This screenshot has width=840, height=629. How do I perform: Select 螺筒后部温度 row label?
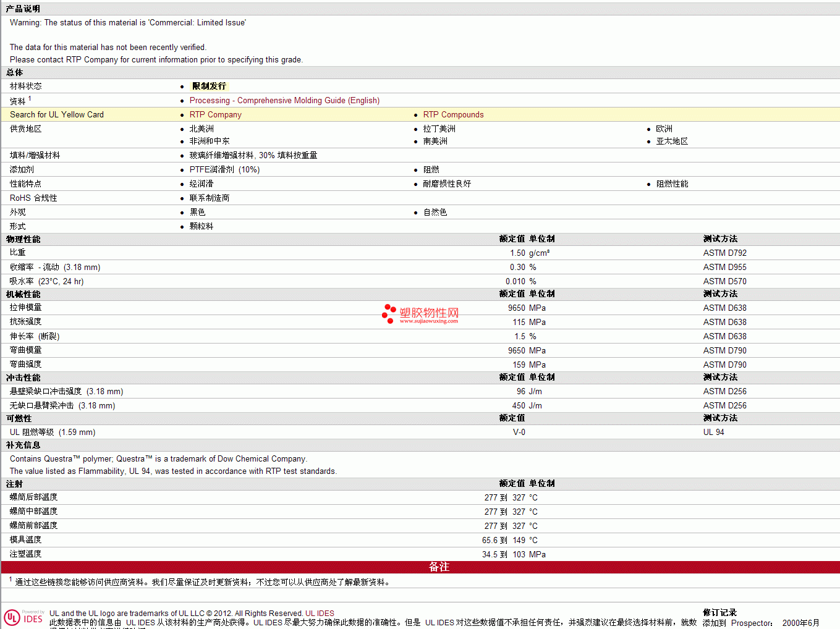(33, 497)
